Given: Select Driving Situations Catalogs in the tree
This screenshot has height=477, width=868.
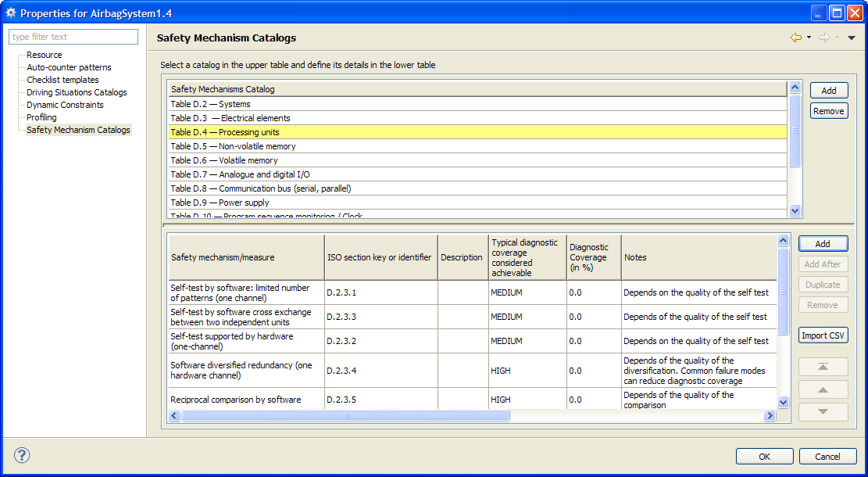Looking at the screenshot, I should click(77, 92).
